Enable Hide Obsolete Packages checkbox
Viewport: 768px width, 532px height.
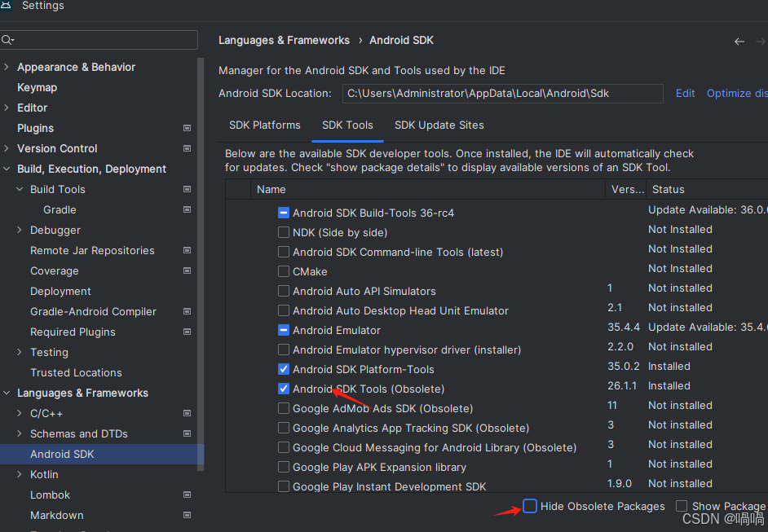tap(530, 506)
